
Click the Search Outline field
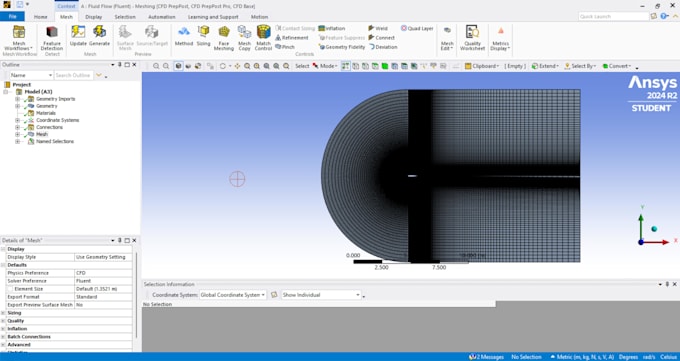(73, 75)
